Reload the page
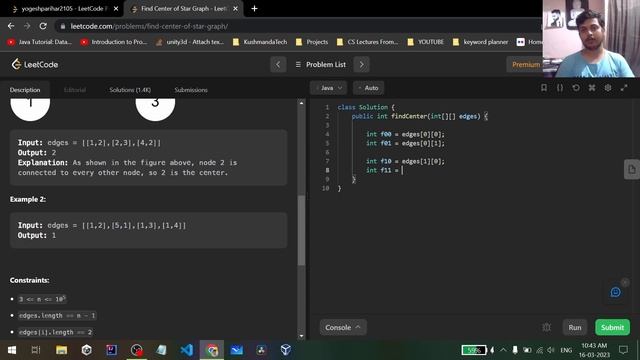Screen dimensions: 640x360 point(43,26)
